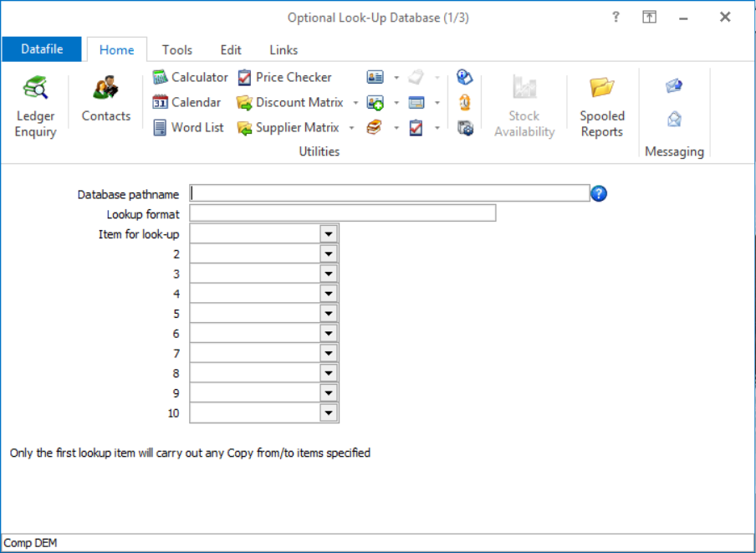Expand the arrow next to stacked books icon
Screen dimensions: 756x553
(396, 128)
